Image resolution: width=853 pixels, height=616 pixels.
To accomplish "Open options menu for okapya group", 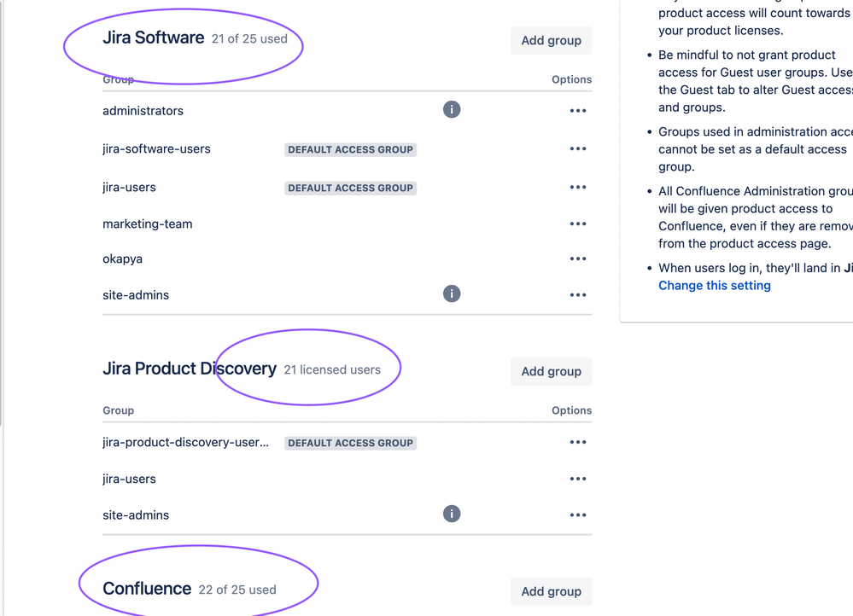I will 578,259.
